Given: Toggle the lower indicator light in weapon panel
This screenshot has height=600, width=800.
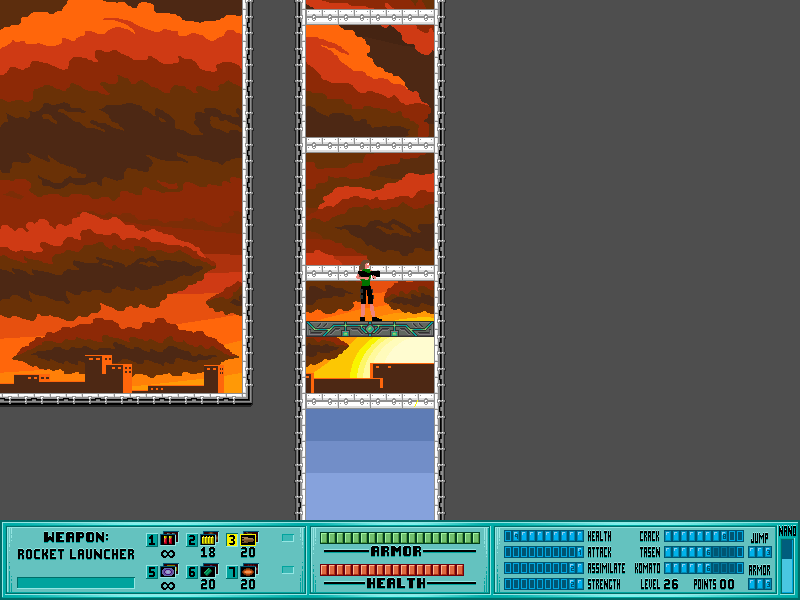Looking at the screenshot, I should point(288,570).
